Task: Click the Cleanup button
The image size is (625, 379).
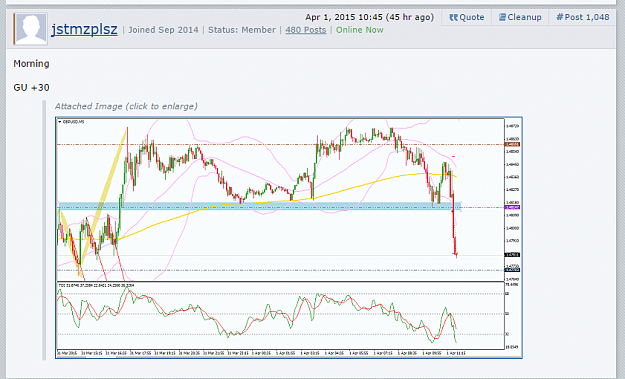Action: pyautogui.click(x=520, y=18)
